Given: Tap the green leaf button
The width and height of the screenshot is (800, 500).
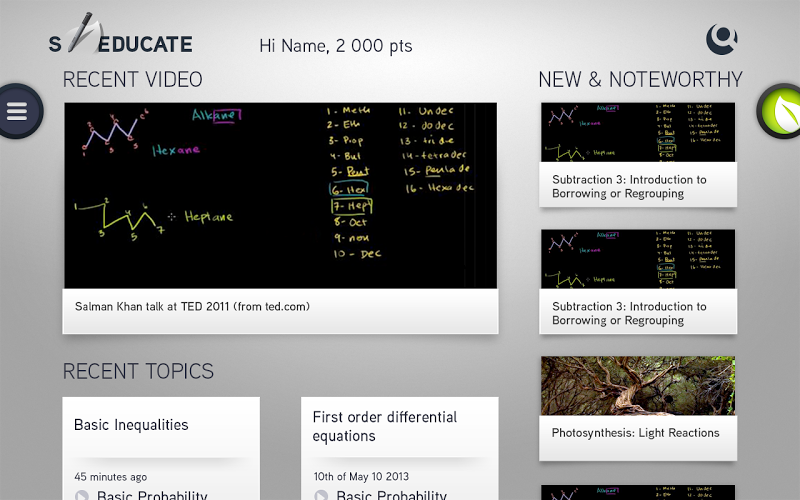Looking at the screenshot, I should coord(781,111).
